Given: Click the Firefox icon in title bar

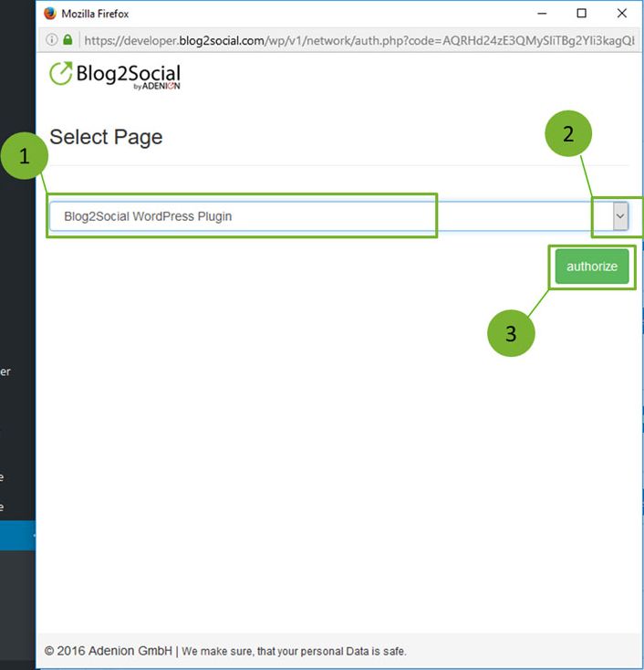Looking at the screenshot, I should (x=50, y=14).
